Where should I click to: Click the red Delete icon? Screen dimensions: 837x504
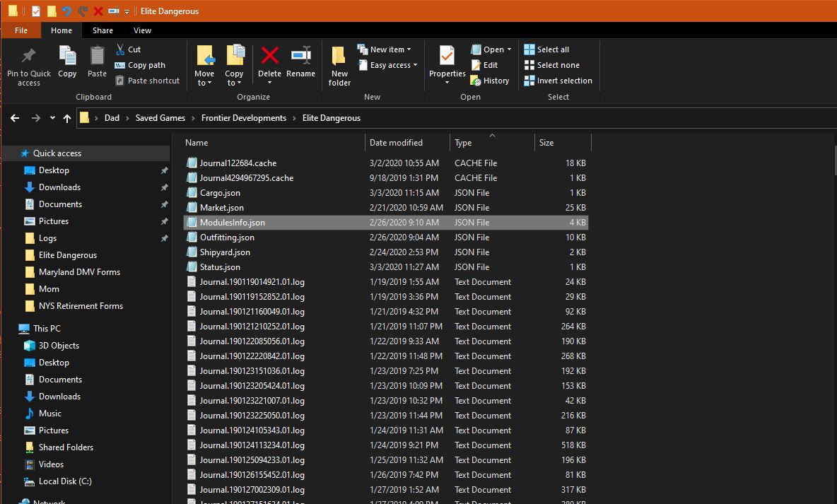click(x=269, y=55)
